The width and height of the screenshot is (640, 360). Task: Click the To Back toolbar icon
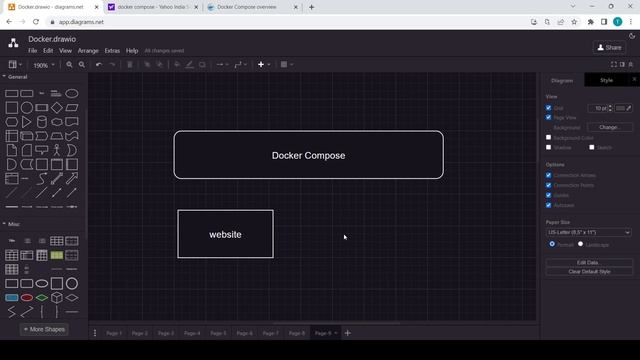click(160, 64)
